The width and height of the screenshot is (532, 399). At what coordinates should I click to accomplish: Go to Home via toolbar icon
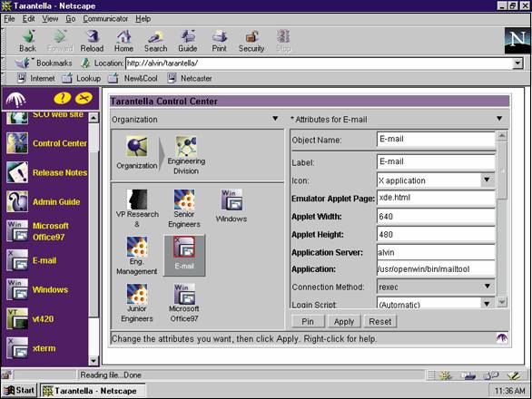[x=123, y=41]
